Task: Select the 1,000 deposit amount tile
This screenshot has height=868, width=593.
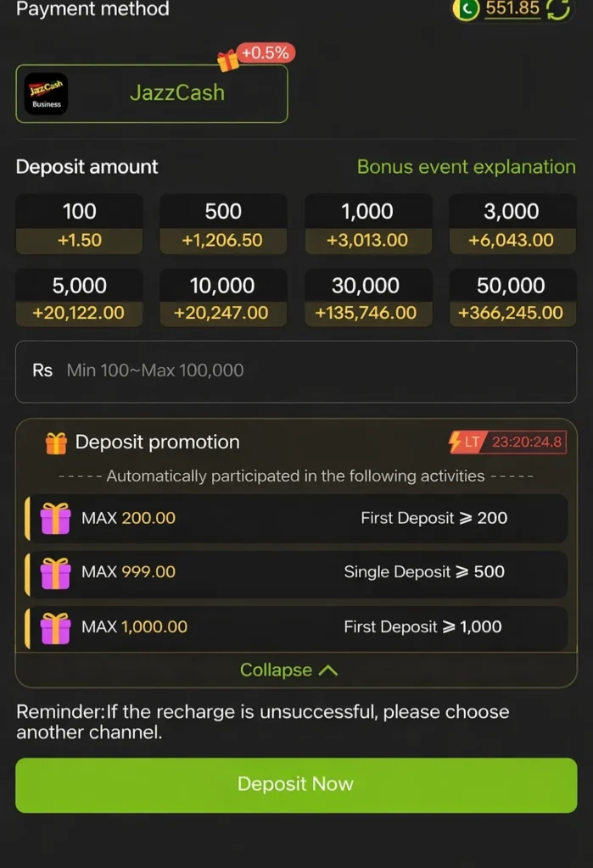Action: click(368, 224)
